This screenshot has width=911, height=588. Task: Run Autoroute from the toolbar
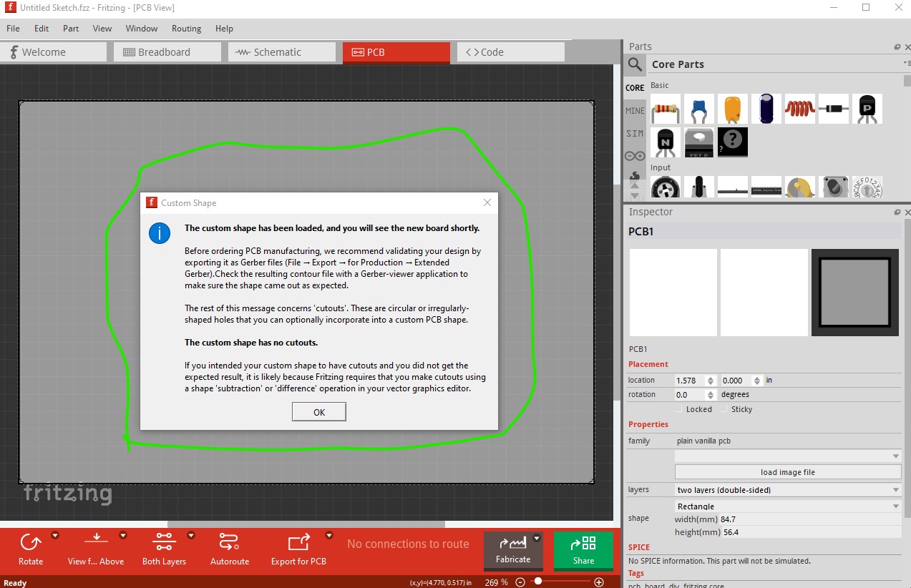[230, 542]
